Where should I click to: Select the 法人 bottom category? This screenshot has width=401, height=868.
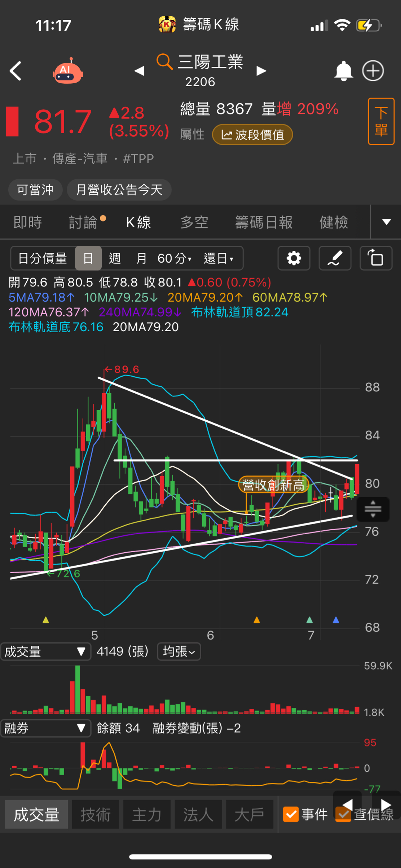click(198, 815)
